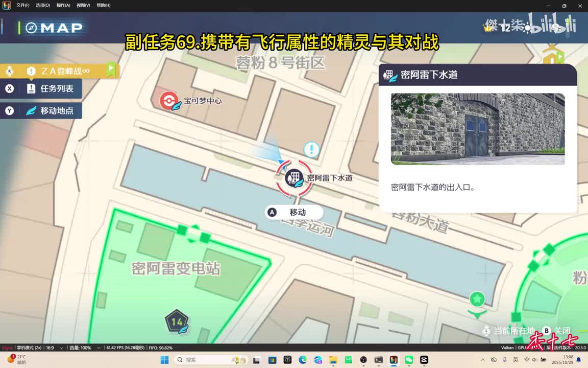Open the 音量: 100% volume dropdown
Image resolution: width=588 pixels, height=368 pixels.
pos(84,348)
